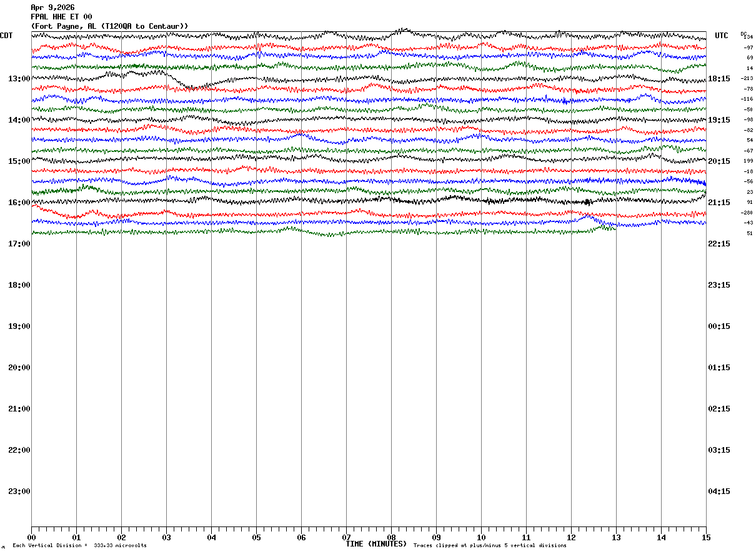Click the DC offset value -213

click(747, 79)
